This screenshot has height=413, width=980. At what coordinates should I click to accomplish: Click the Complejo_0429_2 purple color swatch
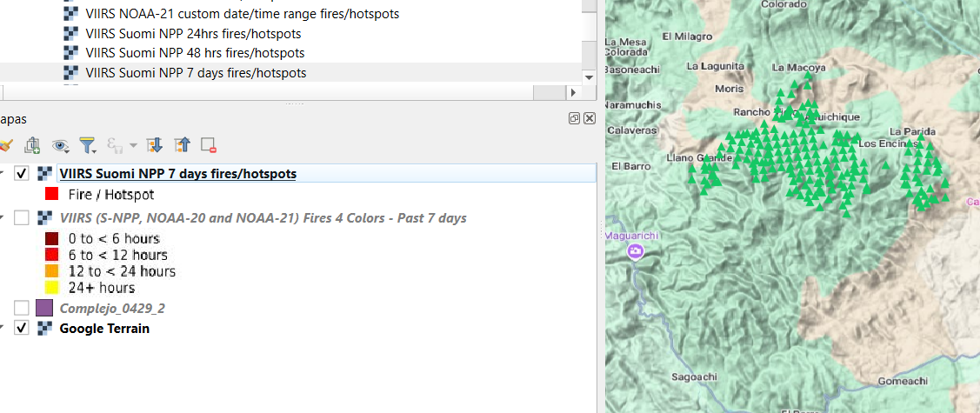tap(44, 308)
